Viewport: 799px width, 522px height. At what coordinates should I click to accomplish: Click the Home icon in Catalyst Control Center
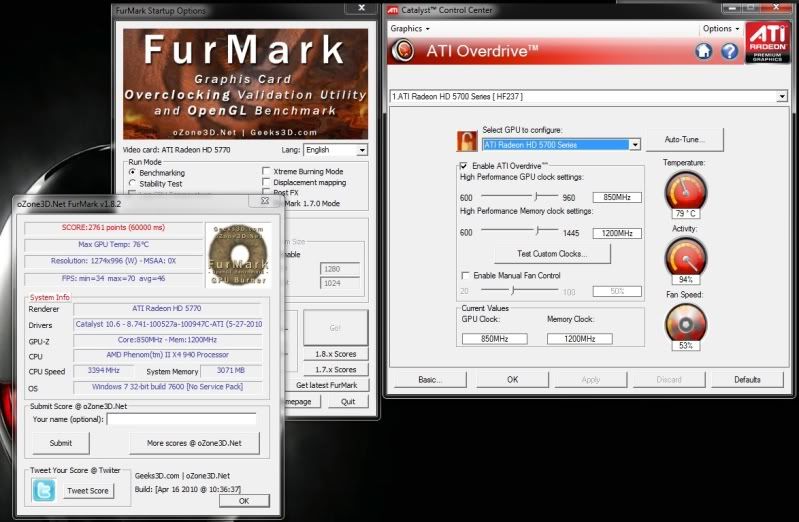point(704,51)
